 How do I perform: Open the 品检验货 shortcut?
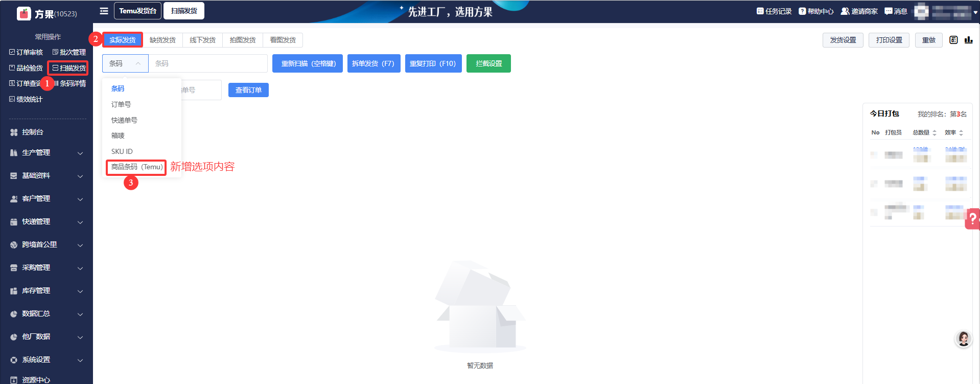[26, 68]
